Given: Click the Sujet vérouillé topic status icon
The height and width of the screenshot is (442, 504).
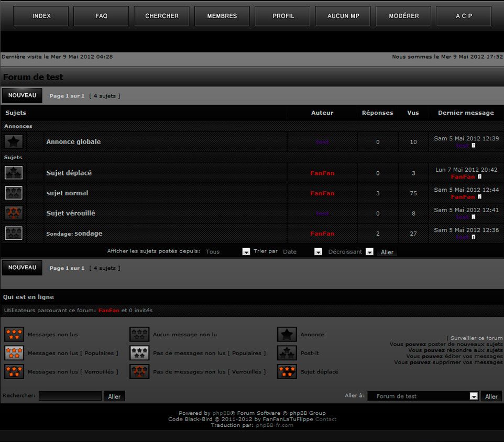Looking at the screenshot, I should coord(14,213).
